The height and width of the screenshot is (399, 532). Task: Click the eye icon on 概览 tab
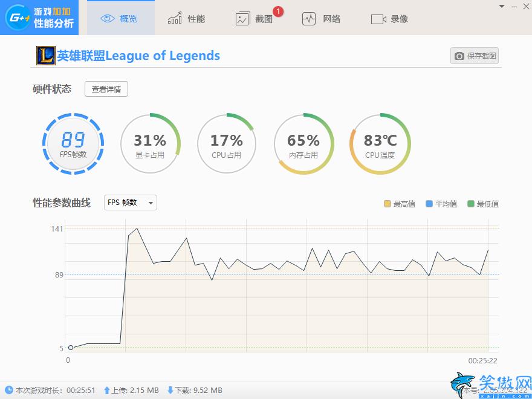coord(108,18)
